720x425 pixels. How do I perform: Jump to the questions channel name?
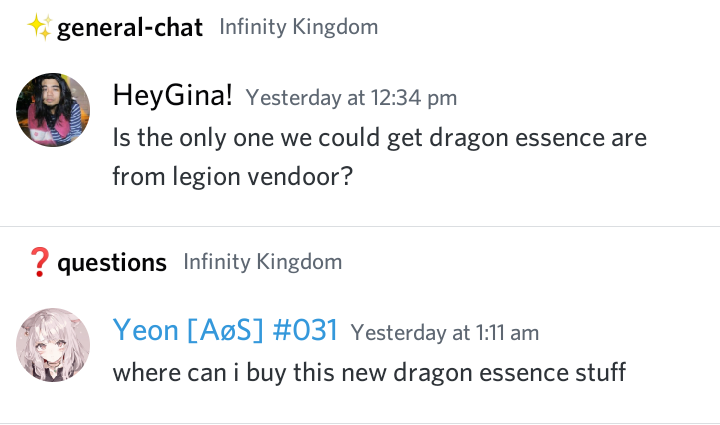pyautogui.click(x=112, y=263)
